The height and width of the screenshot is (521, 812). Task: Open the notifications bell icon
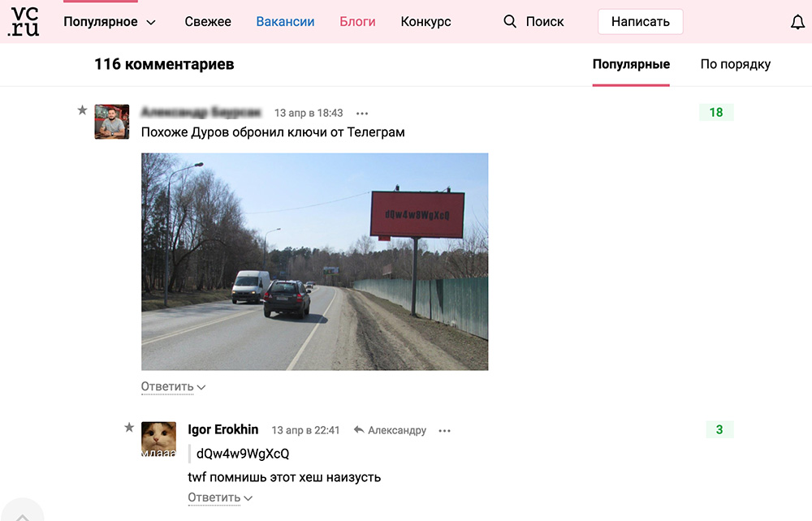coord(797,22)
